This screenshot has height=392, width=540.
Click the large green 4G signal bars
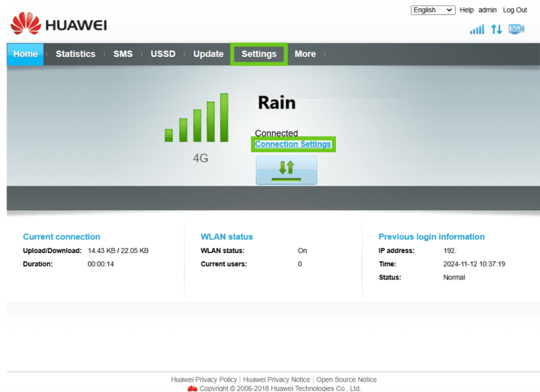click(196, 118)
